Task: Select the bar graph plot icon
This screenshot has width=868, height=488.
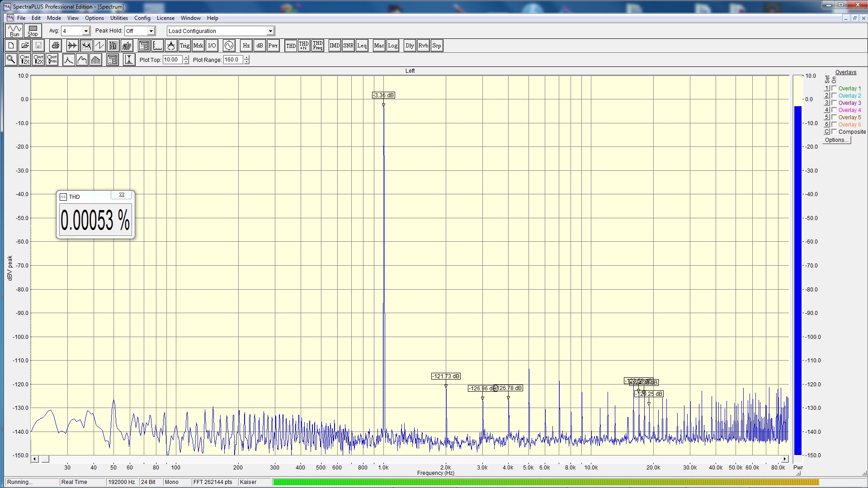Action: [x=96, y=60]
